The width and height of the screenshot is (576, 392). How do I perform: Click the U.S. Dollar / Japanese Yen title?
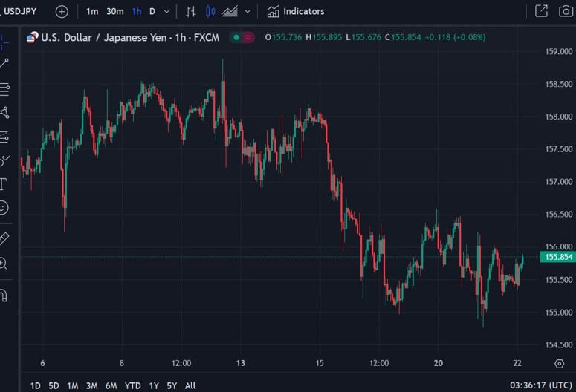pos(130,37)
